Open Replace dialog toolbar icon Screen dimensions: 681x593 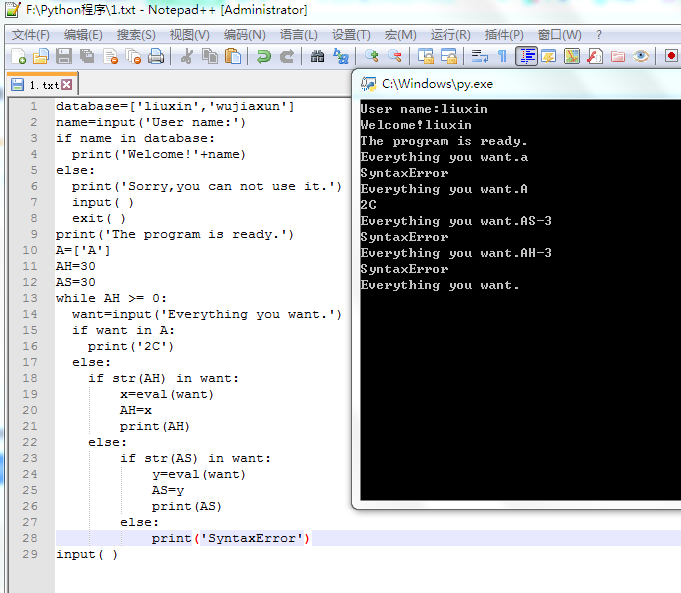[x=341, y=56]
